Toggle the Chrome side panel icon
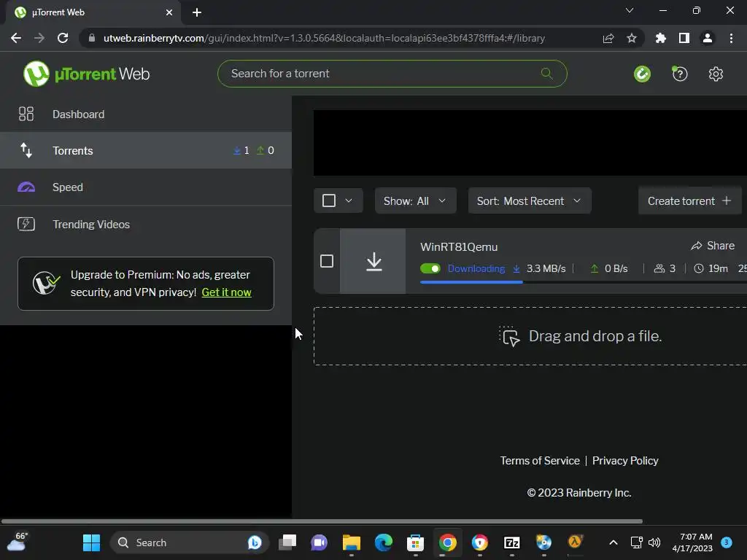747x560 pixels. [x=684, y=38]
